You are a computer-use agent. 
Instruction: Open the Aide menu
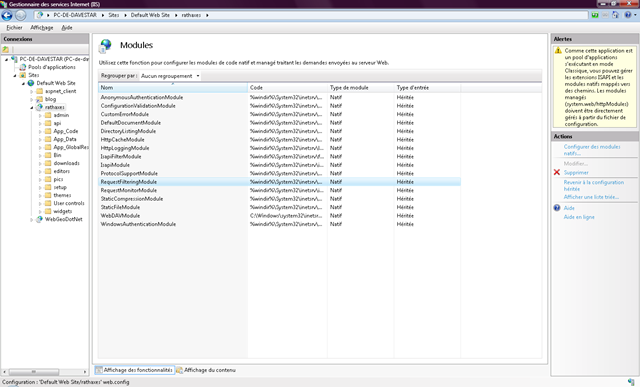pyautogui.click(x=67, y=27)
